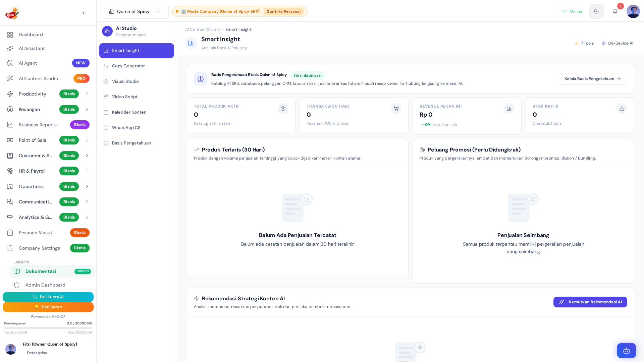Expand the Keuangan menu
Screen dimensions: 644x362
coord(87,109)
